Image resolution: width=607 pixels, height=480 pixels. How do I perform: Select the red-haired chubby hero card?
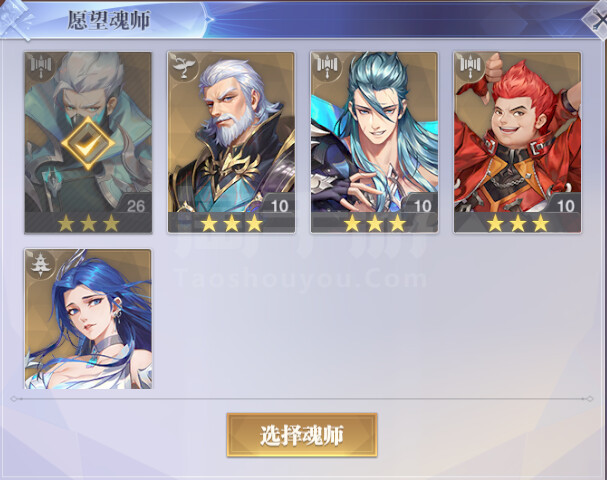click(x=518, y=142)
